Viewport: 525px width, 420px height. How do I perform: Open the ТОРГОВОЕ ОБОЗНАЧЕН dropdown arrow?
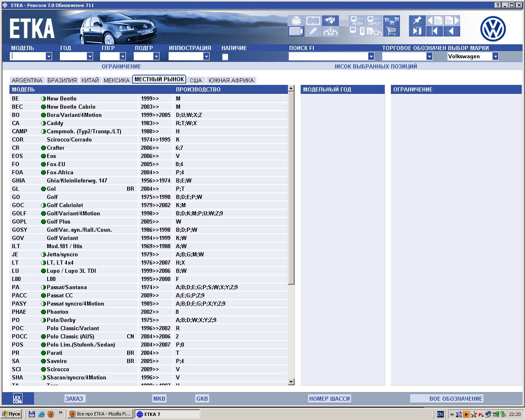tap(429, 57)
